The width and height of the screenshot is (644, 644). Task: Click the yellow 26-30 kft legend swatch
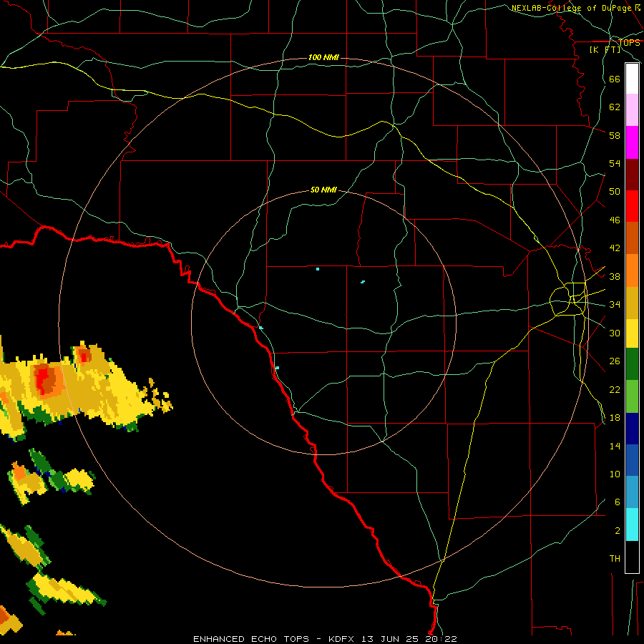click(x=632, y=333)
